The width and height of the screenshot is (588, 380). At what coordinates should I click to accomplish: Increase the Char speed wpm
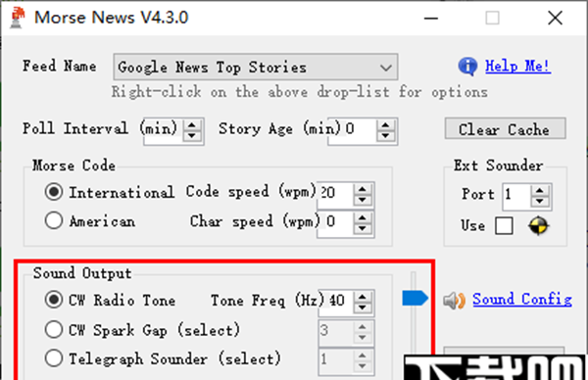click(x=363, y=217)
